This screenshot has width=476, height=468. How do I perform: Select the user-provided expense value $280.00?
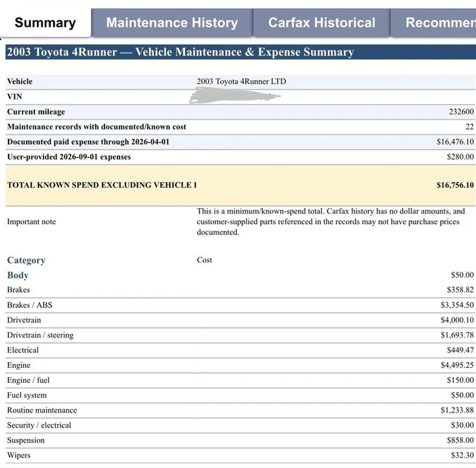click(x=460, y=157)
